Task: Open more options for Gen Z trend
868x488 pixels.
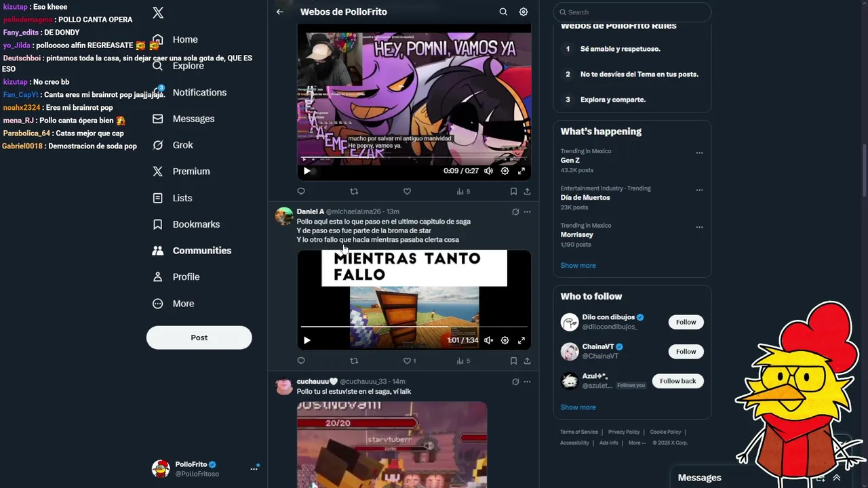Action: [x=699, y=153]
